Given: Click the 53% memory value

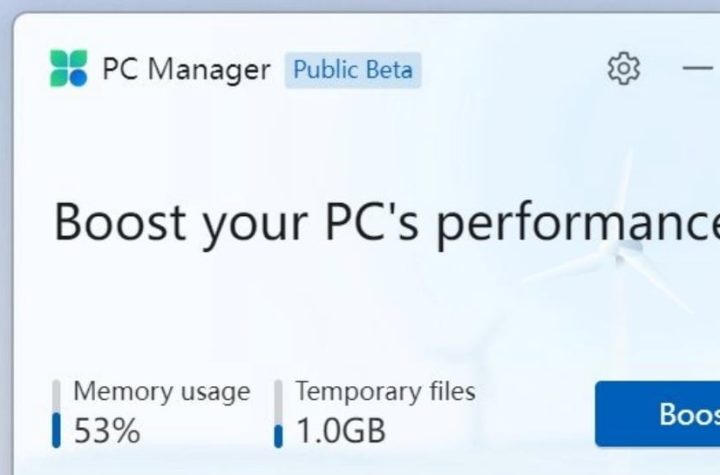Looking at the screenshot, I should pos(107,431).
